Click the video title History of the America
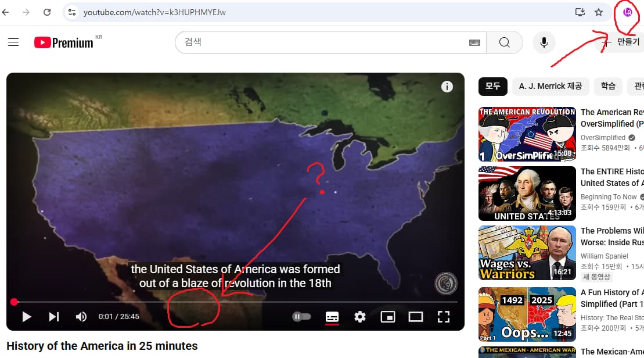The image size is (644, 358). pos(102,346)
